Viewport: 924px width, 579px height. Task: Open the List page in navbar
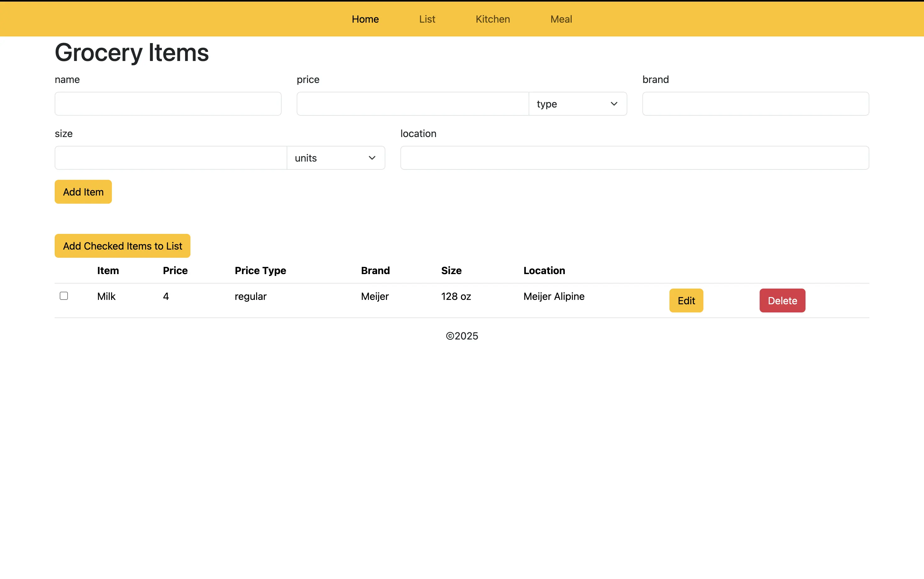(x=427, y=19)
